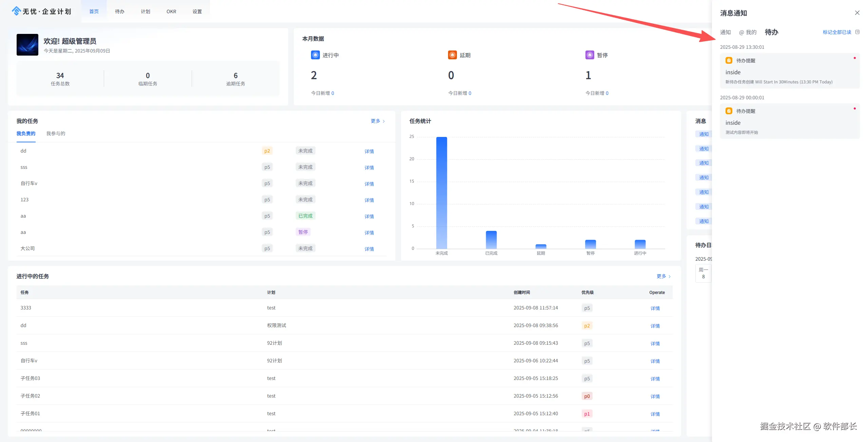The image size is (868, 442).
Task: Click the purple 暂停 status icon
Action: point(590,55)
